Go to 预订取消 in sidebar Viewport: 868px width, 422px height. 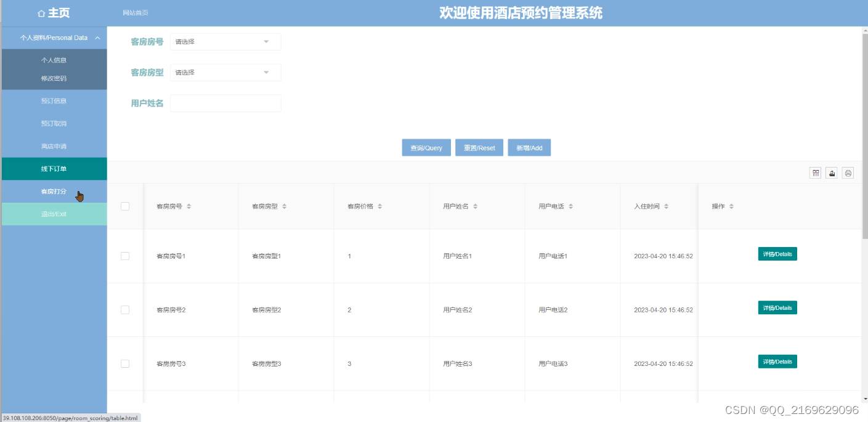[x=54, y=124]
